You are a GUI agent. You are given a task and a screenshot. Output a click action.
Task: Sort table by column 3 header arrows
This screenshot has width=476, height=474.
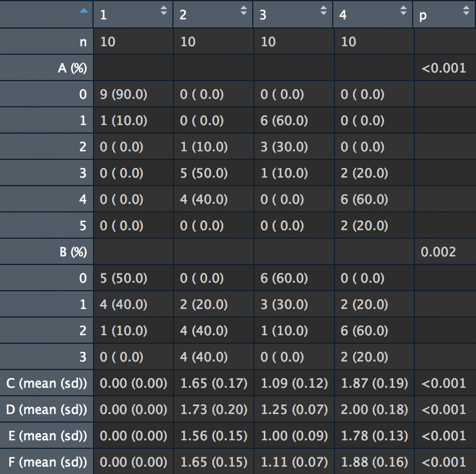coord(324,10)
